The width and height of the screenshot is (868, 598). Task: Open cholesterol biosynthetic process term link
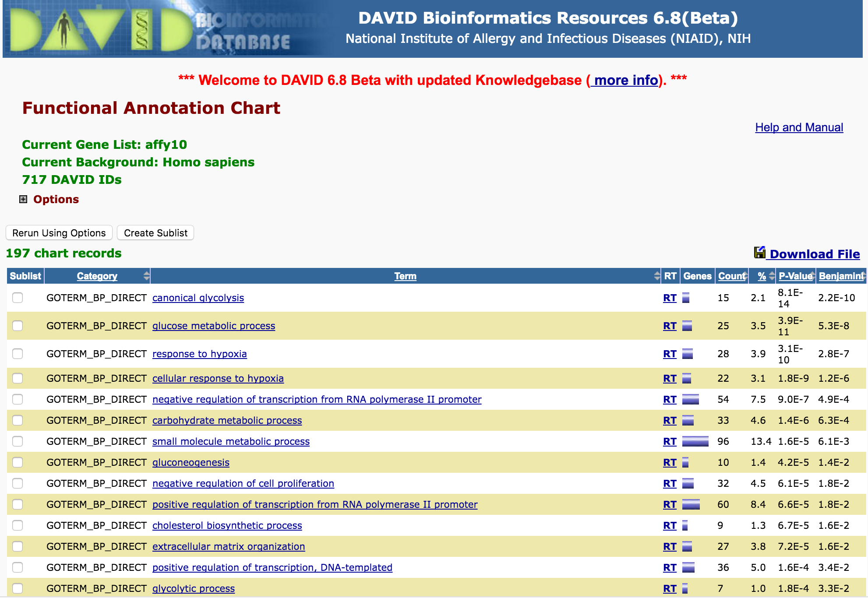coord(227,525)
